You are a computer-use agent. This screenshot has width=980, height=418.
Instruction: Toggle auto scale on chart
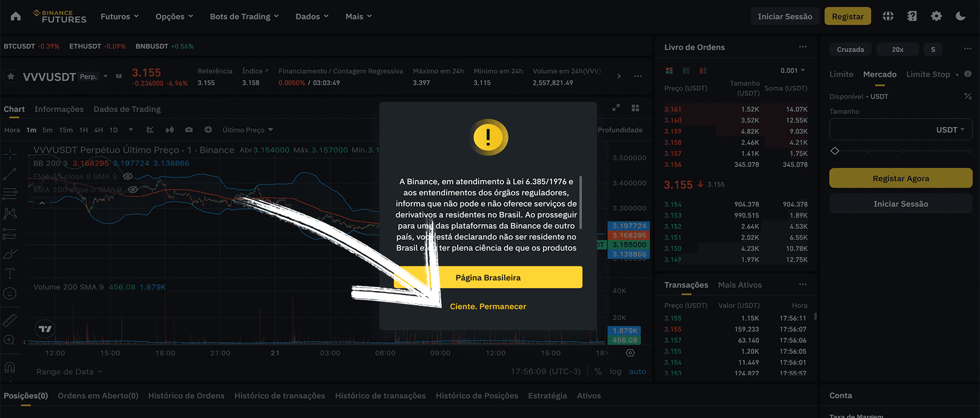[637, 371]
